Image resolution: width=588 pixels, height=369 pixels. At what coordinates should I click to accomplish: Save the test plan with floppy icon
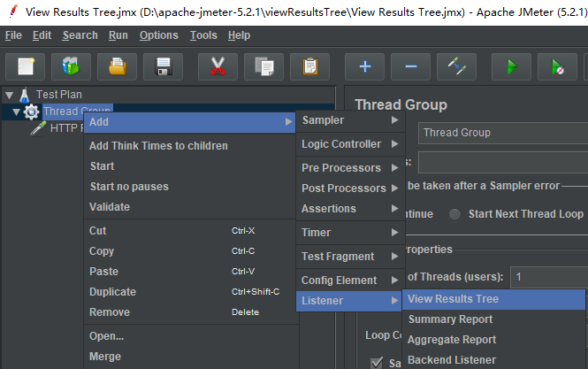click(x=163, y=67)
